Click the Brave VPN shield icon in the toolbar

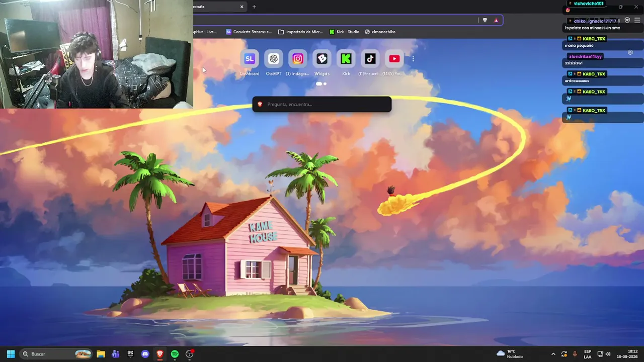(627, 20)
